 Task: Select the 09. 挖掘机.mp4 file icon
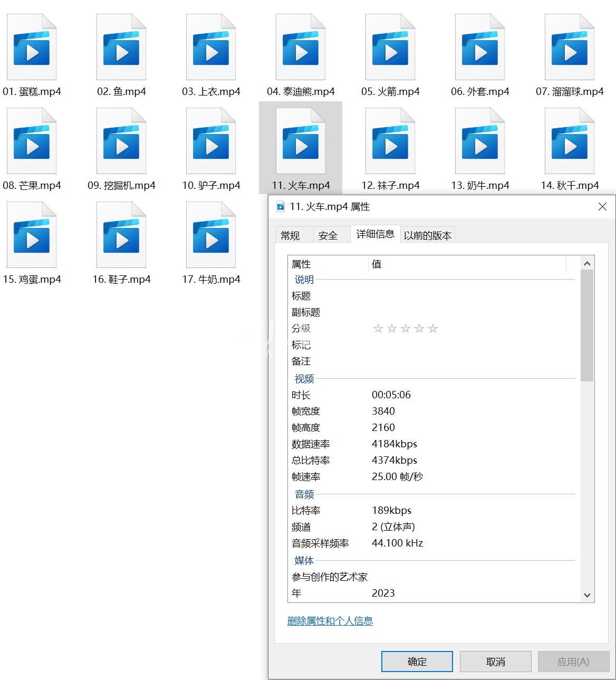[121, 142]
